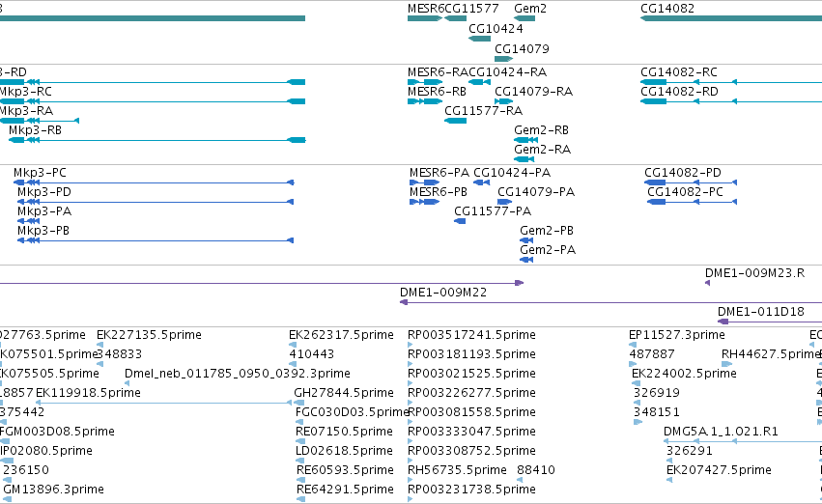Viewport: 822px width, 504px height.
Task: Select EST RP003226277.5prime
Action: [471, 394]
